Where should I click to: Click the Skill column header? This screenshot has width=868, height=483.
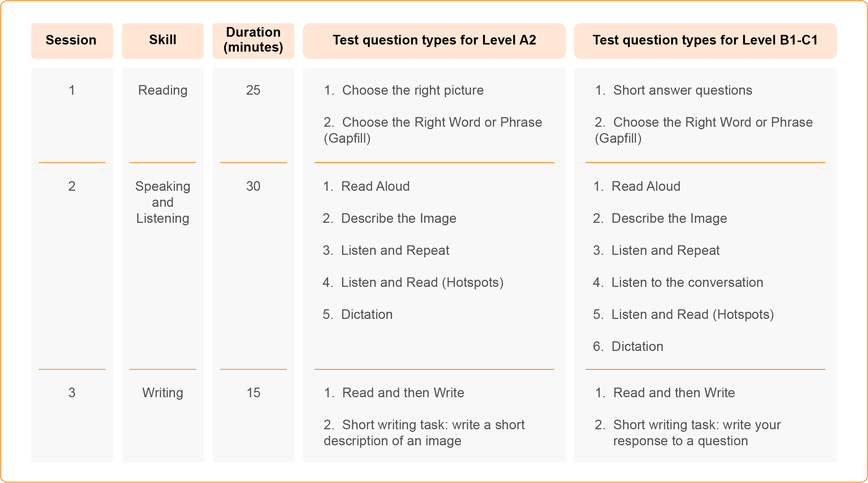pyautogui.click(x=163, y=40)
